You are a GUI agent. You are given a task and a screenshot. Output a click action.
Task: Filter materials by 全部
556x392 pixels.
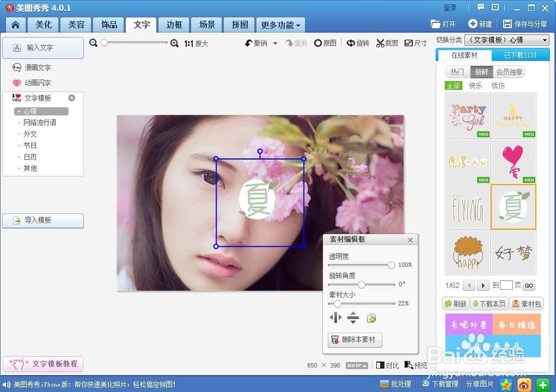pos(454,86)
